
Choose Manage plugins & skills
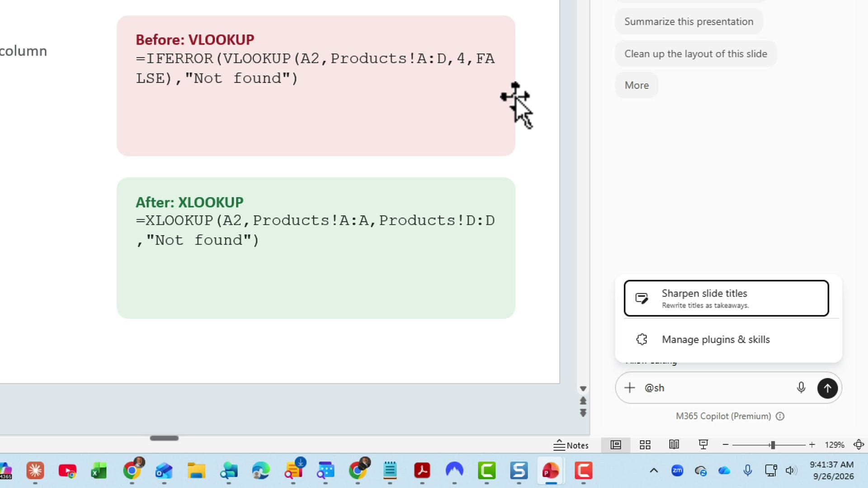[726, 339]
